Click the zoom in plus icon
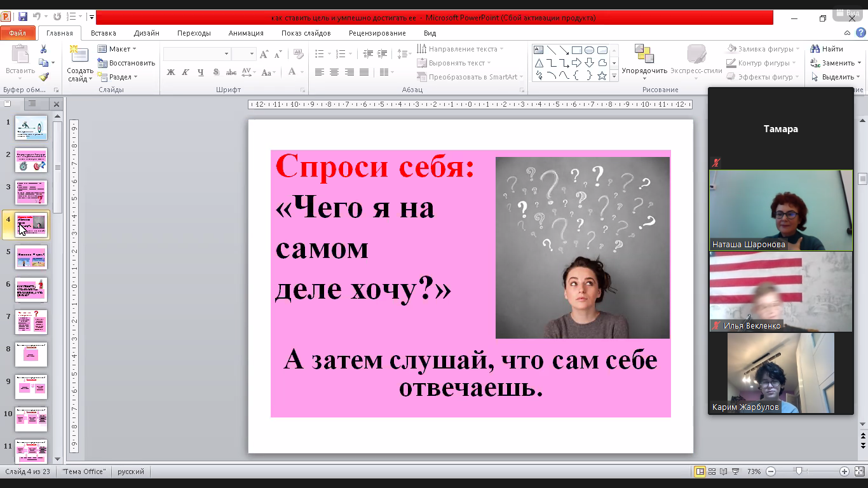The width and height of the screenshot is (868, 488). click(x=844, y=471)
